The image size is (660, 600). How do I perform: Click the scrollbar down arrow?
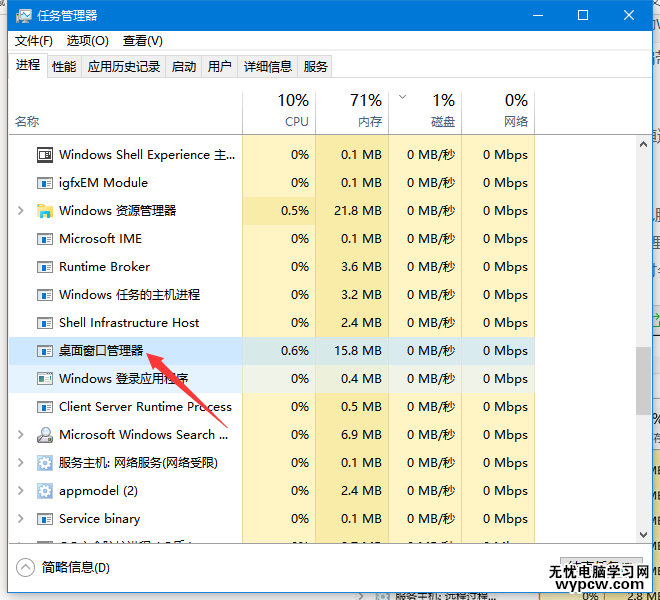(643, 535)
